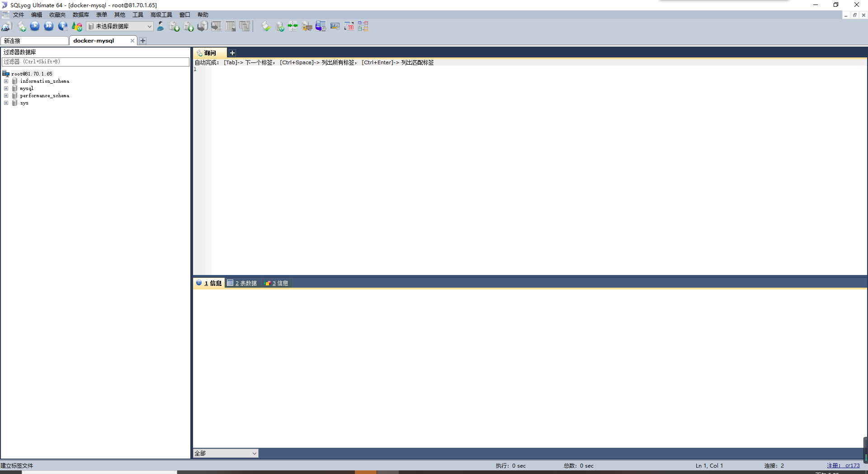This screenshot has height=474, width=868.
Task: Expand the information_schema database node
Action: pos(6,81)
